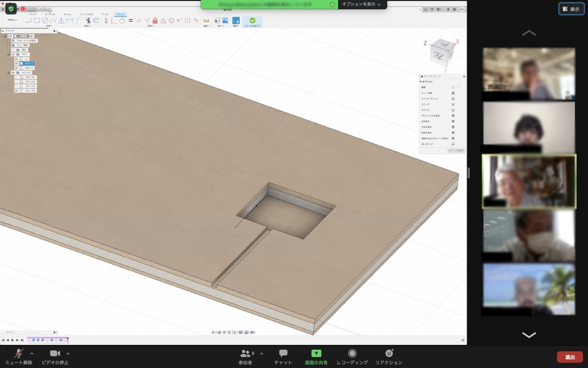Screen dimensions: 588x368
Task: Click the view '表示' button
Action: point(571,9)
